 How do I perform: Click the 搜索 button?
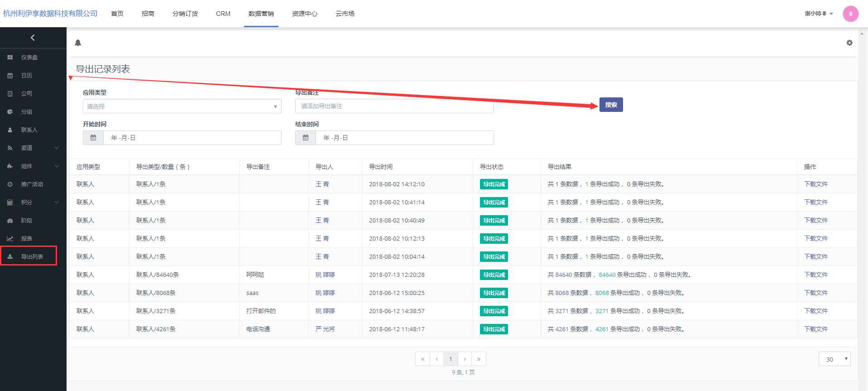click(611, 105)
